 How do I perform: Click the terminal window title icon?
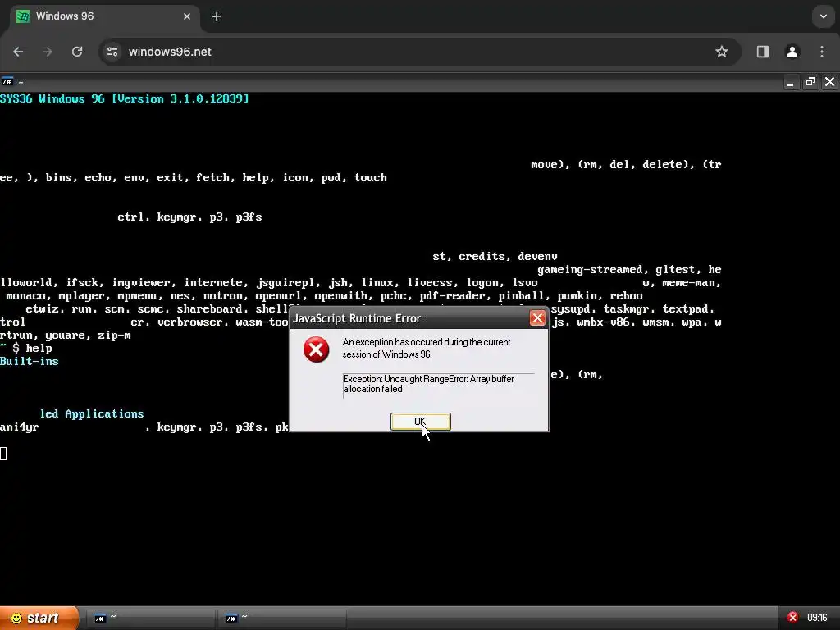tap(7, 81)
